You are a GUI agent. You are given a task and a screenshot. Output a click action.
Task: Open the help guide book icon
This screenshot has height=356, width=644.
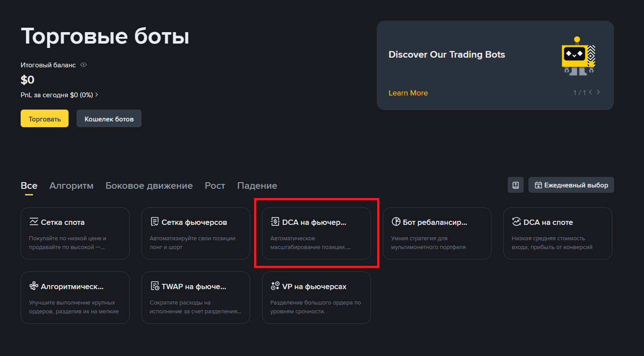tap(516, 185)
